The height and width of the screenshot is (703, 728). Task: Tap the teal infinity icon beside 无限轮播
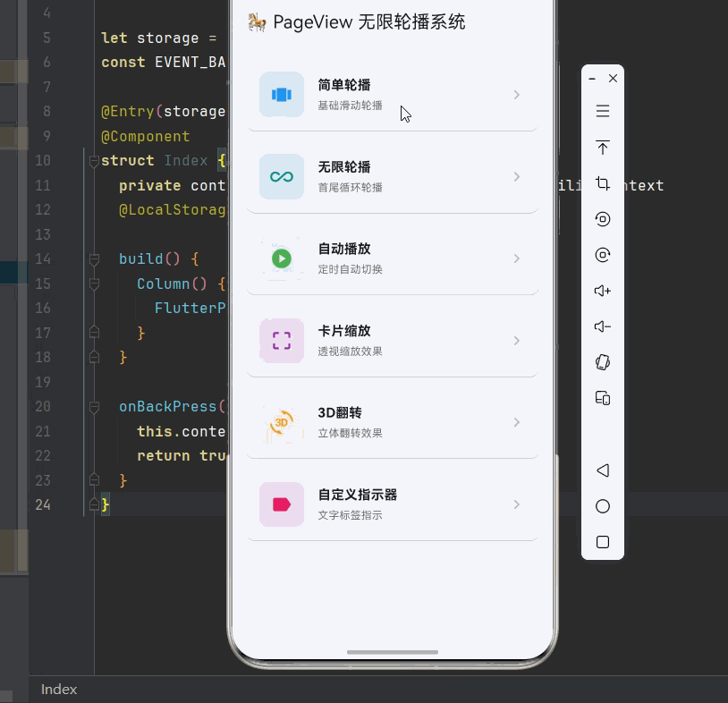[281, 176]
